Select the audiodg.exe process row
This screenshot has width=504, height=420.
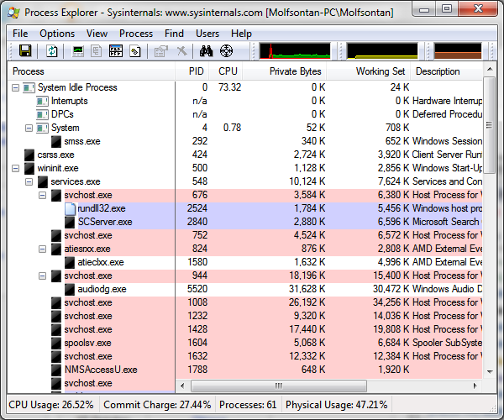point(244,289)
